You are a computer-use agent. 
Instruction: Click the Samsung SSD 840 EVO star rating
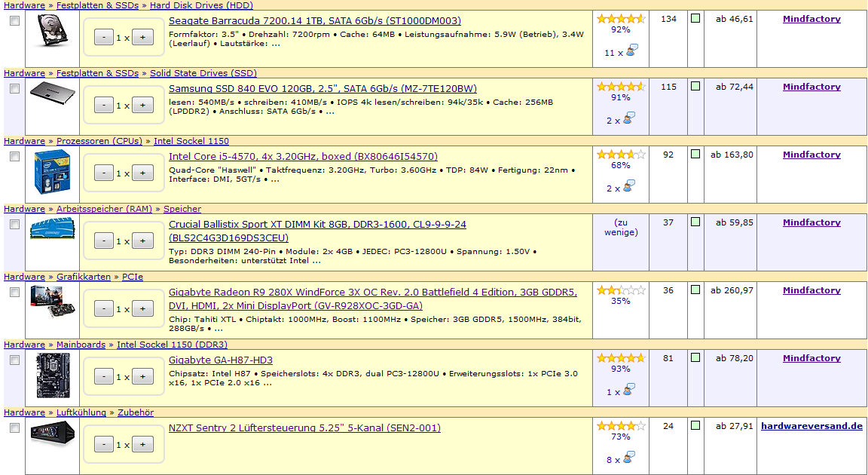(621, 87)
